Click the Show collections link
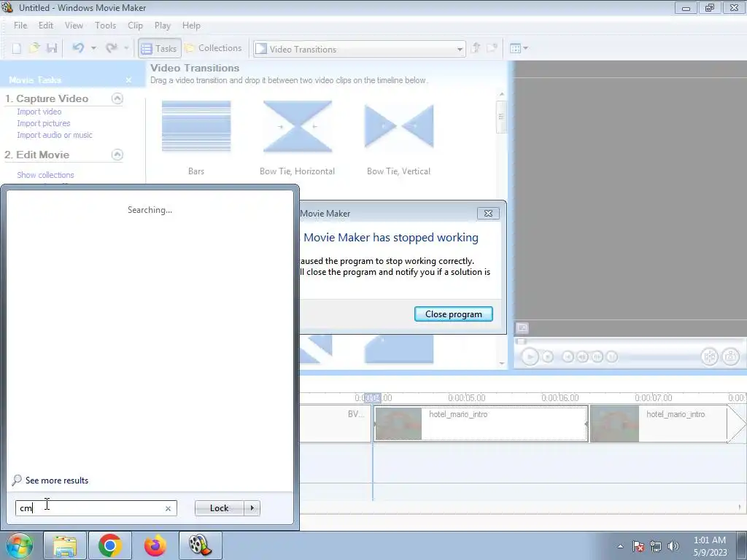The width and height of the screenshot is (747, 560). point(45,175)
